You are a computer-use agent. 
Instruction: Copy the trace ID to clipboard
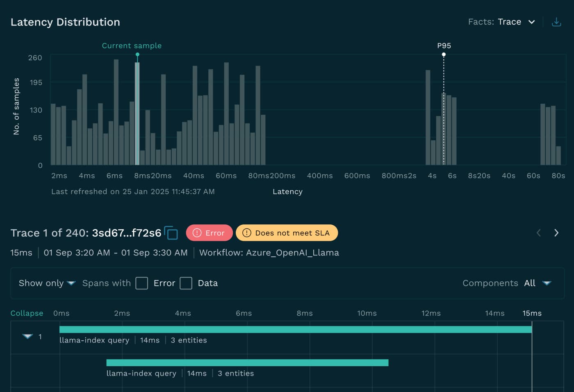point(172,232)
